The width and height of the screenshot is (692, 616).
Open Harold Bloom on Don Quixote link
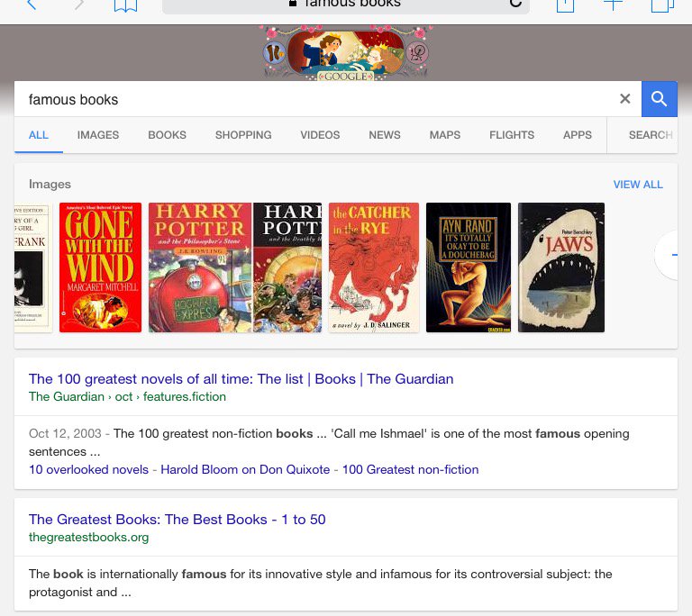pos(245,469)
